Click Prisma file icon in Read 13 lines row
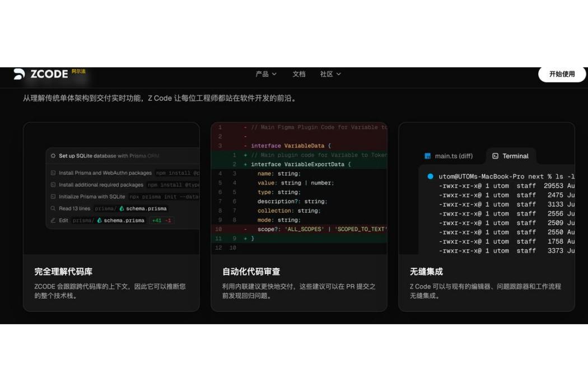 [x=122, y=208]
